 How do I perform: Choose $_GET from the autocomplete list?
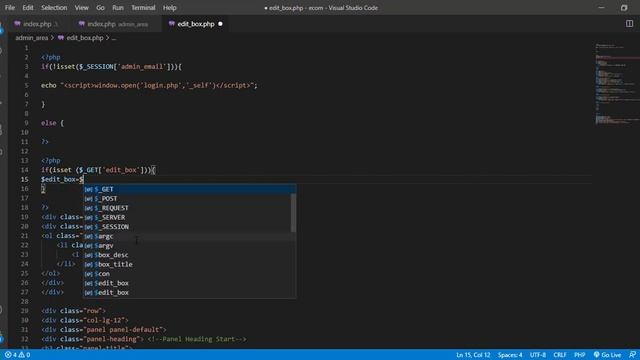tap(189, 189)
